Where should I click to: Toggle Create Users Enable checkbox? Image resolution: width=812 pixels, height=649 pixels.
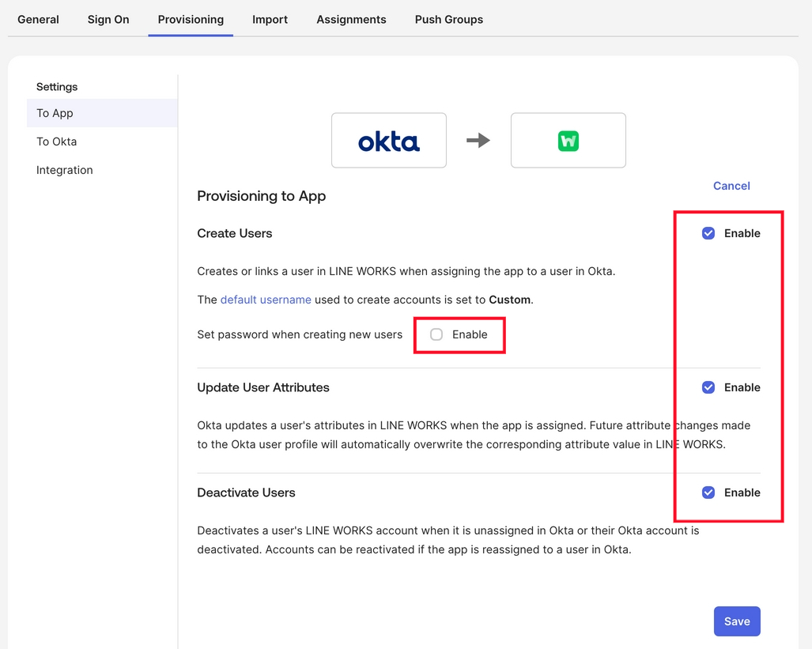point(708,233)
